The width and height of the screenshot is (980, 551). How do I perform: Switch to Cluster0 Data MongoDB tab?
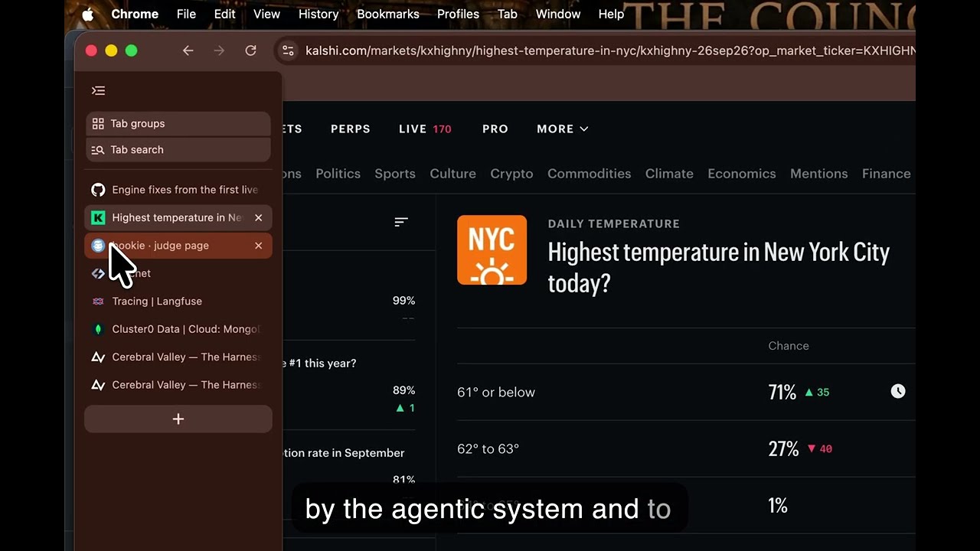coord(178,329)
